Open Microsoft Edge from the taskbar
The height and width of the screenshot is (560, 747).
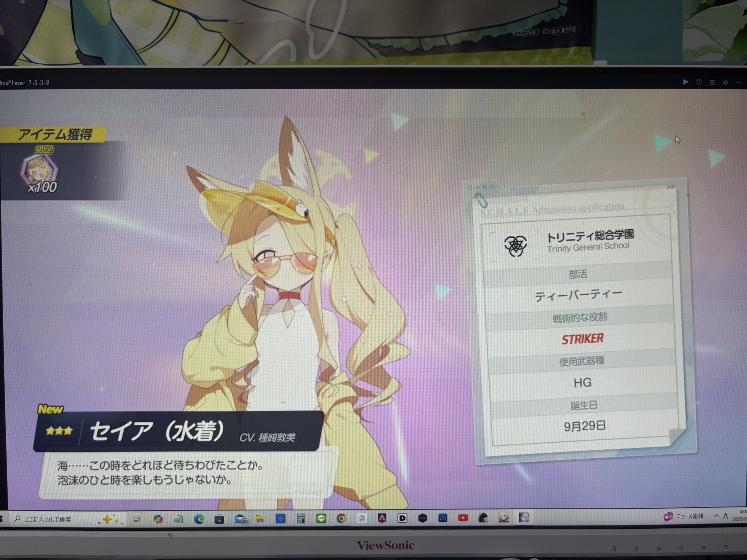pos(199,519)
